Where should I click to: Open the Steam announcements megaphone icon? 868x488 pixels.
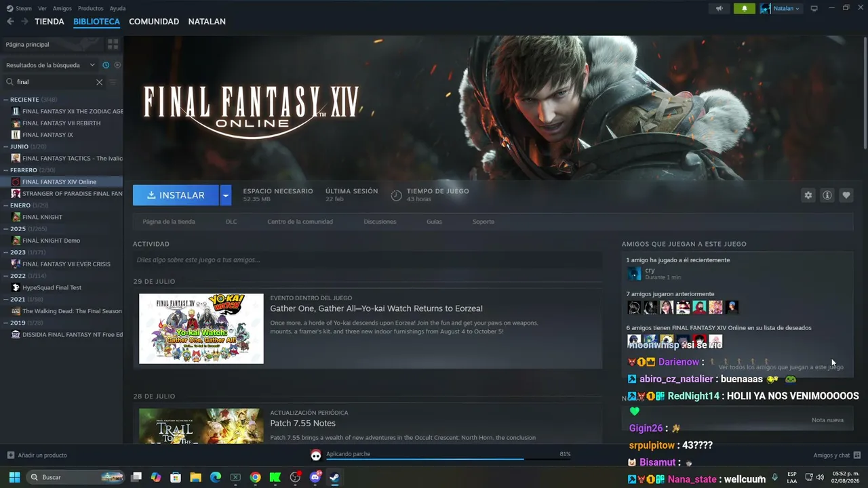(x=719, y=9)
